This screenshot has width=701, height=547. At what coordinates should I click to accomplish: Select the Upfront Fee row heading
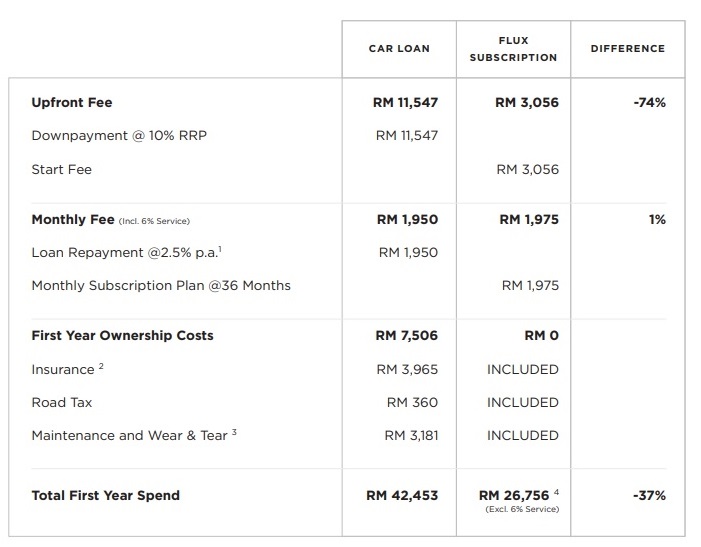[x=72, y=102]
